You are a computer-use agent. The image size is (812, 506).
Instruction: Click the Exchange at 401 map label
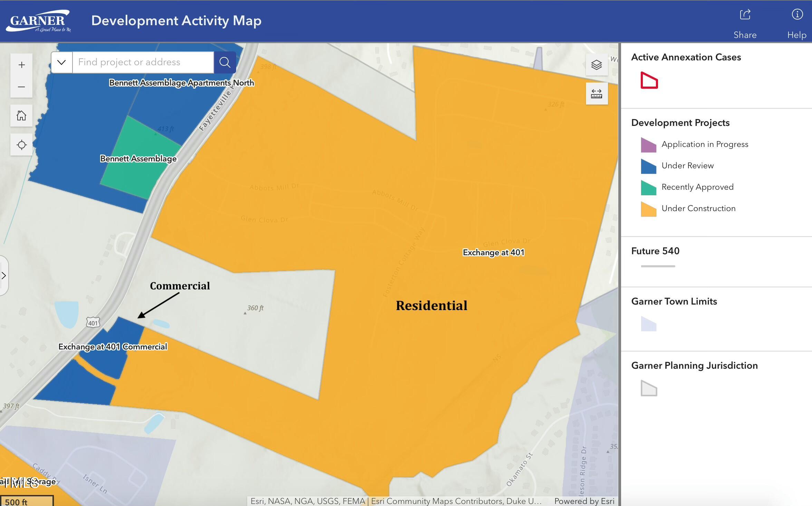coord(493,252)
